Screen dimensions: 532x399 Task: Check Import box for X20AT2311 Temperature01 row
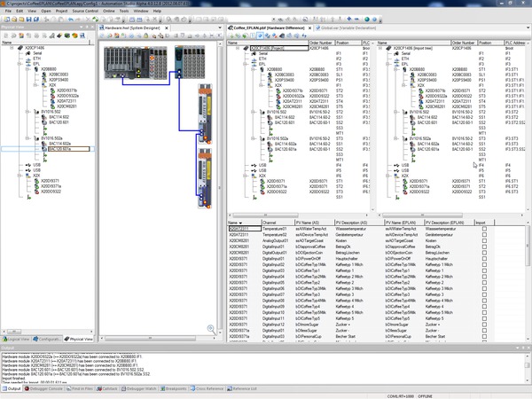coord(483,228)
